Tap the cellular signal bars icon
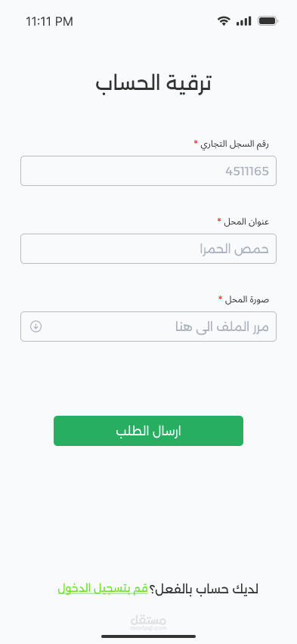 pos(243,21)
